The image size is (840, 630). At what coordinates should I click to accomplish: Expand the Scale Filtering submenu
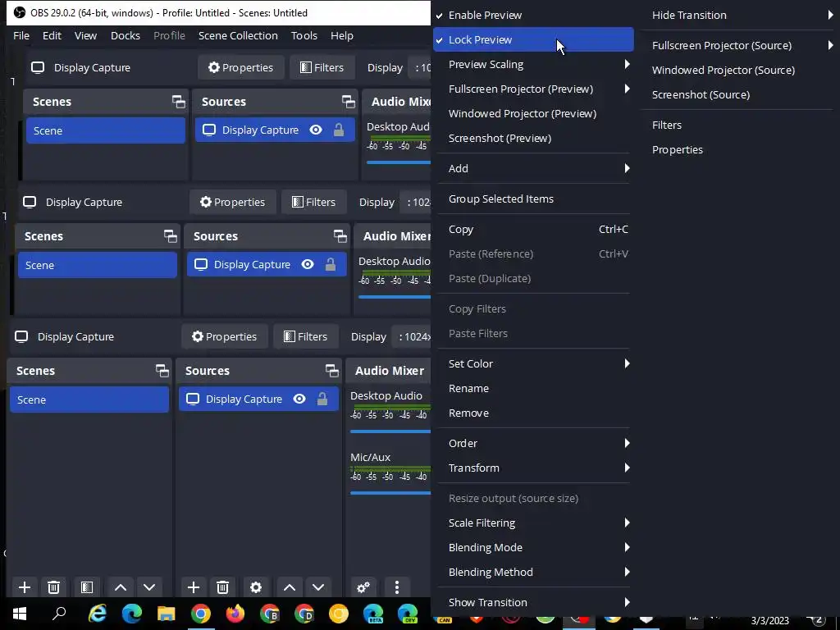tap(533, 523)
